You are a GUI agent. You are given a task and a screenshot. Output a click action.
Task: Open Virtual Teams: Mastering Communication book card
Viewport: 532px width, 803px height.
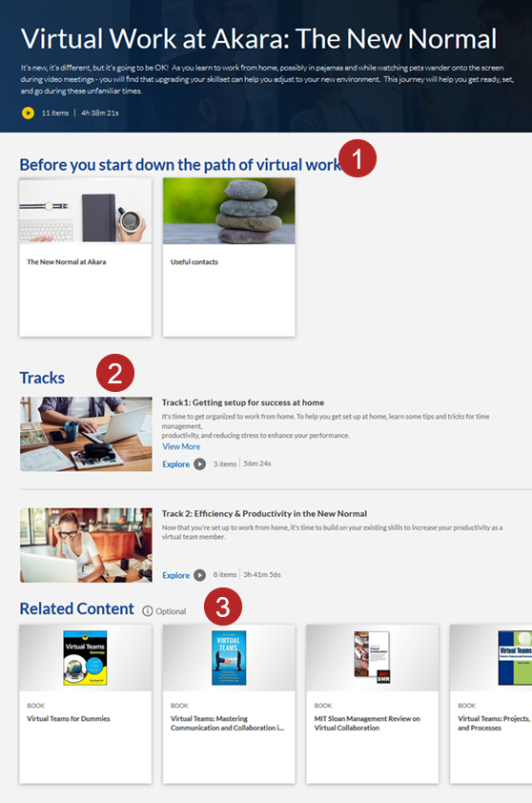pos(229,704)
